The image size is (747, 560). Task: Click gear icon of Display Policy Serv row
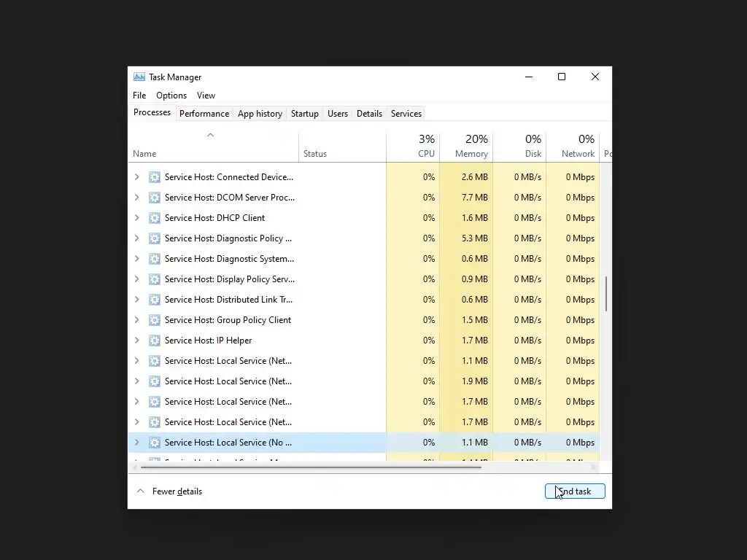click(x=155, y=279)
